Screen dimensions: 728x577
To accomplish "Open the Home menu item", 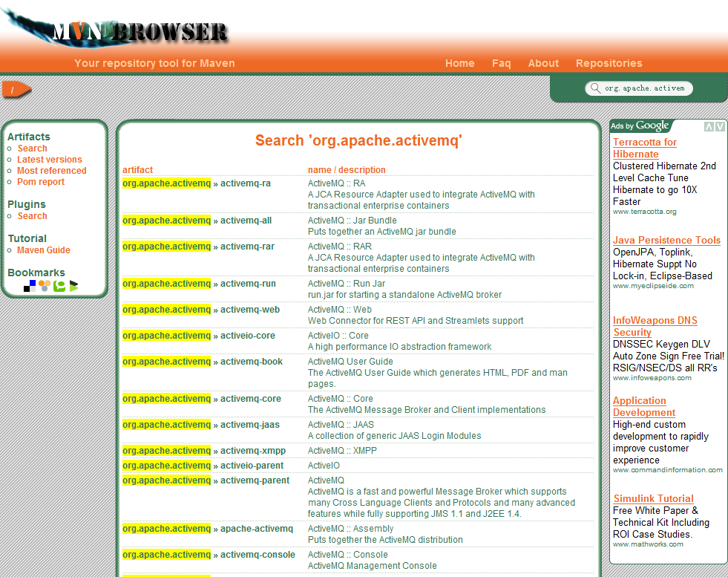I will tap(459, 63).
